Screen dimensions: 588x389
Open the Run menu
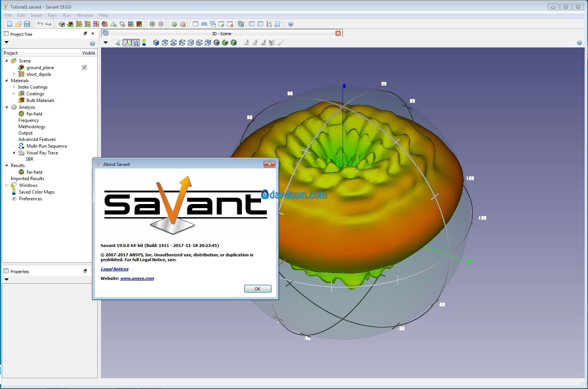[67, 15]
